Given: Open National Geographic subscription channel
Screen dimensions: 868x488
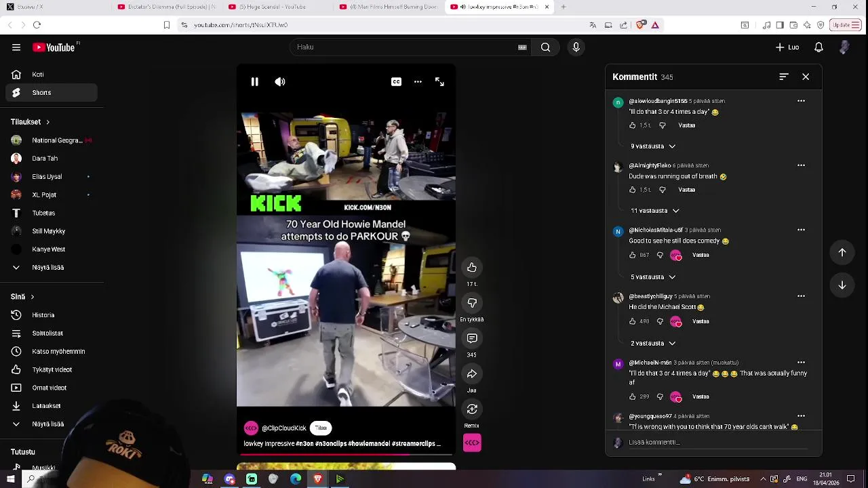Looking at the screenshot, I should [52, 140].
